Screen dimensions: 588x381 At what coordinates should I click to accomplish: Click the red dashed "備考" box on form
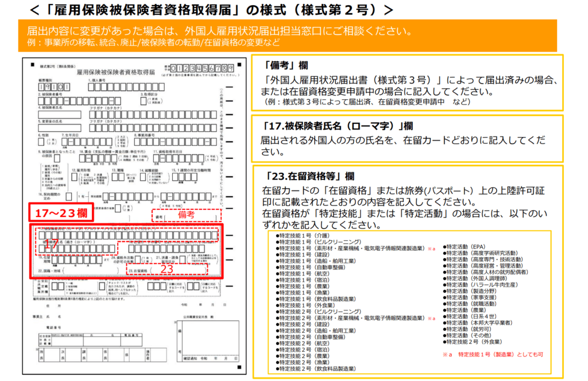pos(186,215)
